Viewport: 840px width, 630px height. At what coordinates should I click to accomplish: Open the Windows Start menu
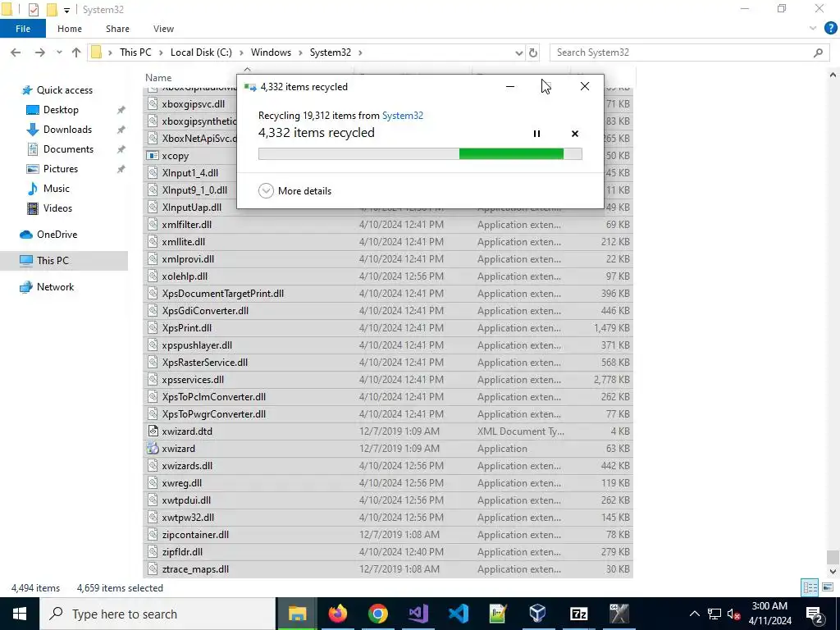click(x=20, y=614)
